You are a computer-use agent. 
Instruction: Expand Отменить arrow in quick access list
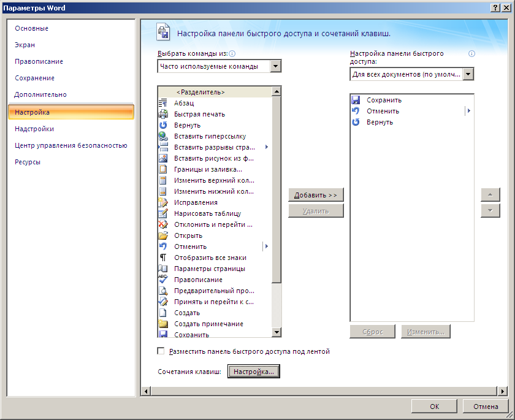(x=468, y=111)
